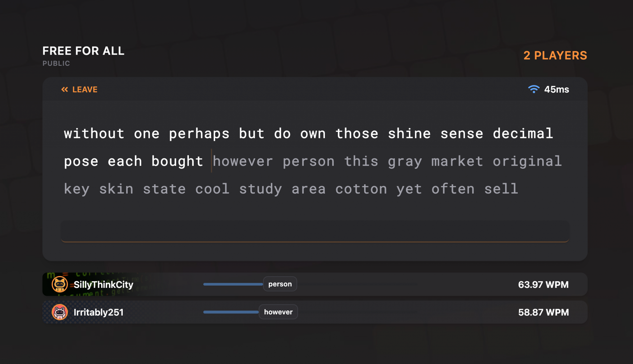Click the 58.87 WPM score
Screen dimensions: 633x364
coord(543,312)
